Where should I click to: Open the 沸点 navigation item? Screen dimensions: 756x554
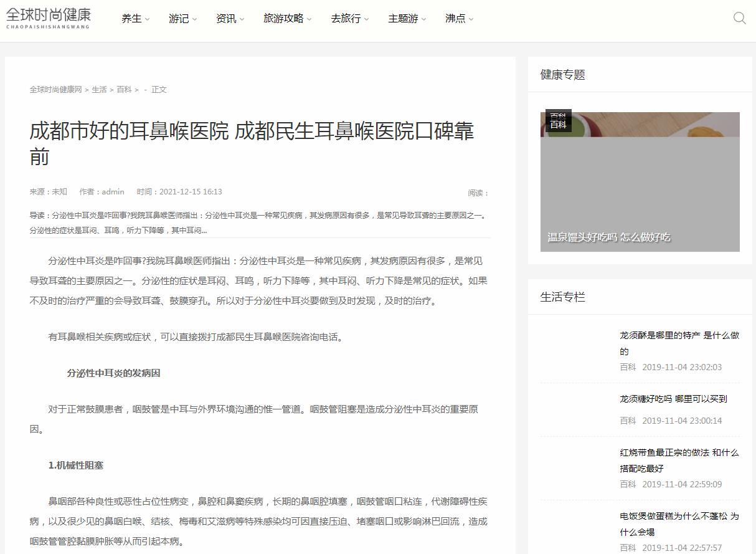tap(455, 19)
